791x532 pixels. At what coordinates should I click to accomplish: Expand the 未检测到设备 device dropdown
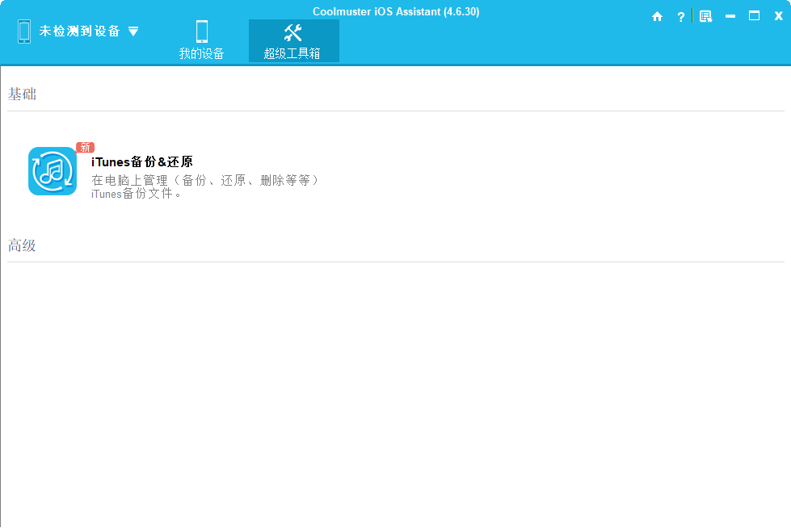point(133,31)
